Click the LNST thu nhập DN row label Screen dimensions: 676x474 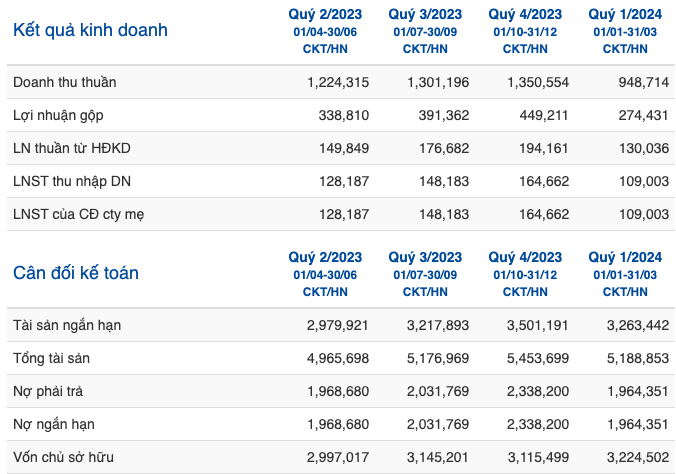click(72, 181)
